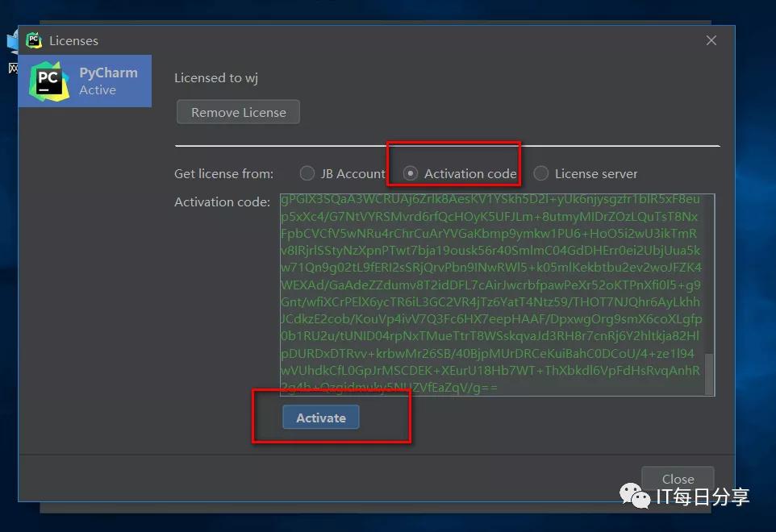Close the Licenses dialog with the X

click(711, 40)
